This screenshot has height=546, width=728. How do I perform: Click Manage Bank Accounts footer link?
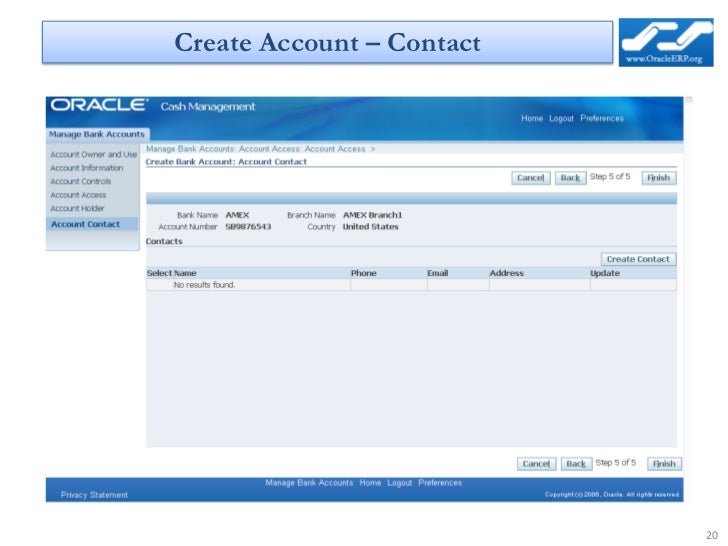309,483
